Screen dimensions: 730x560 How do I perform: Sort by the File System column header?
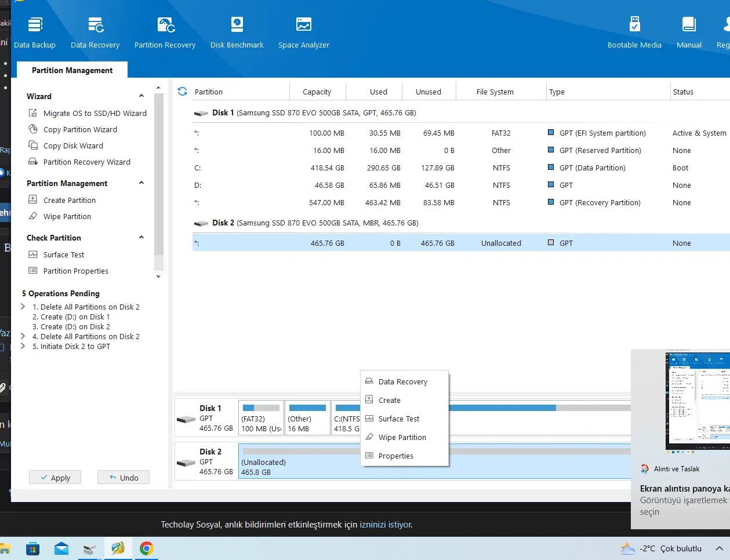[x=495, y=92]
